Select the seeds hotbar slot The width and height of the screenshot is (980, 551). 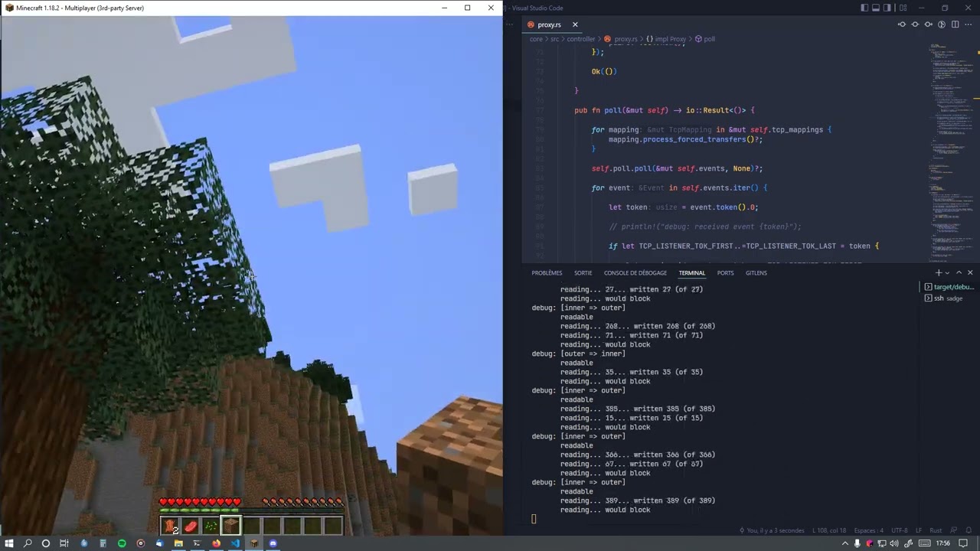[x=211, y=526]
